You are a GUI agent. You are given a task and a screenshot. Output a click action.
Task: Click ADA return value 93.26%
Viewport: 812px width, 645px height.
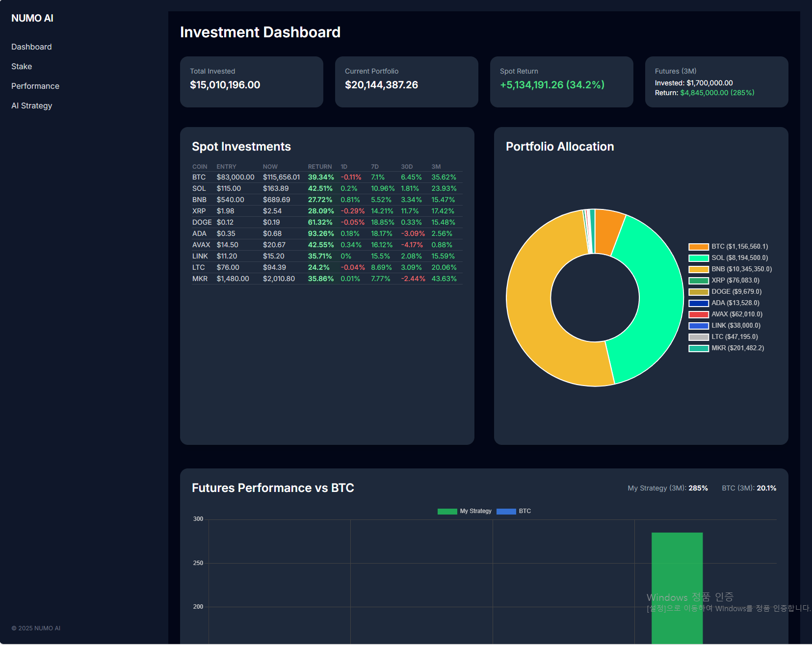[321, 233]
